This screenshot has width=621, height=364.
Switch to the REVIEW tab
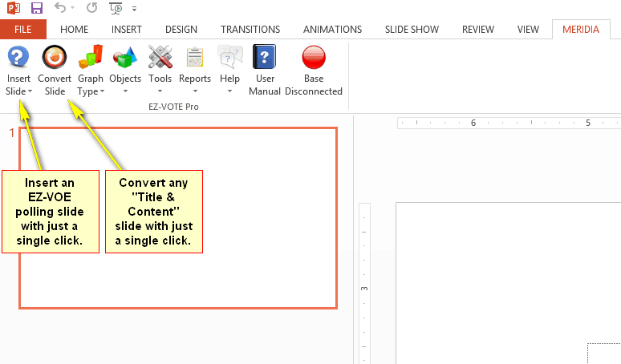coord(478,30)
